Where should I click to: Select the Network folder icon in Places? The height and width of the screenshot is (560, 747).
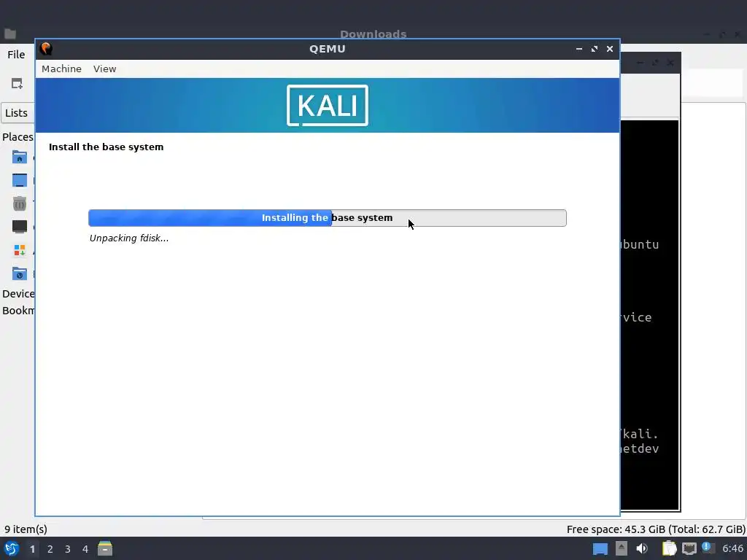pyautogui.click(x=20, y=273)
